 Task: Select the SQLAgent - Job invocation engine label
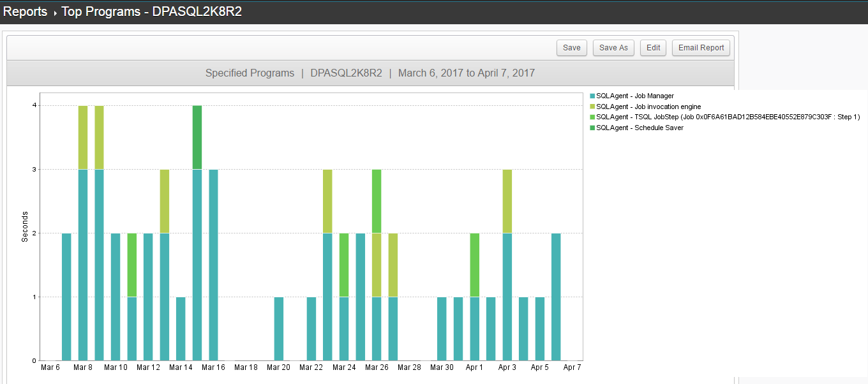(x=648, y=107)
